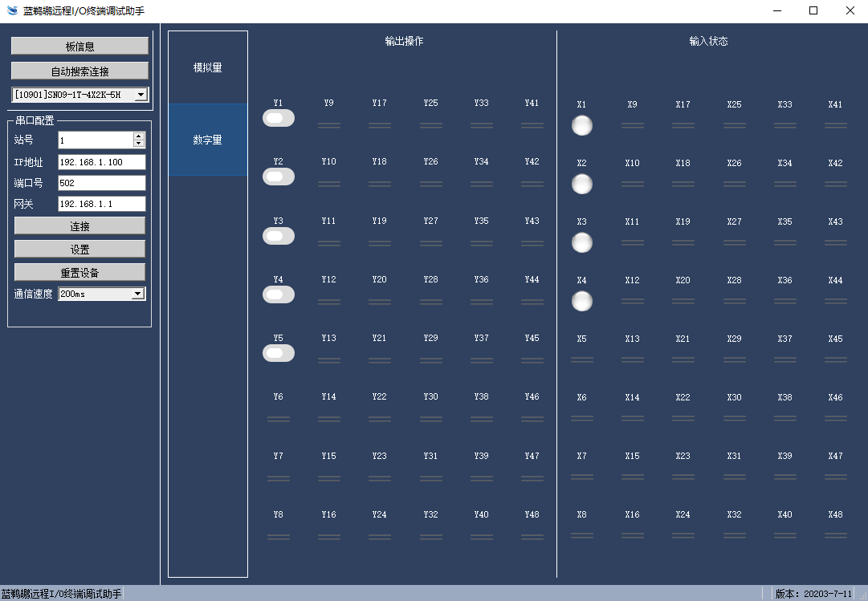
Task: Click the app logo in title bar
Action: pos(12,11)
